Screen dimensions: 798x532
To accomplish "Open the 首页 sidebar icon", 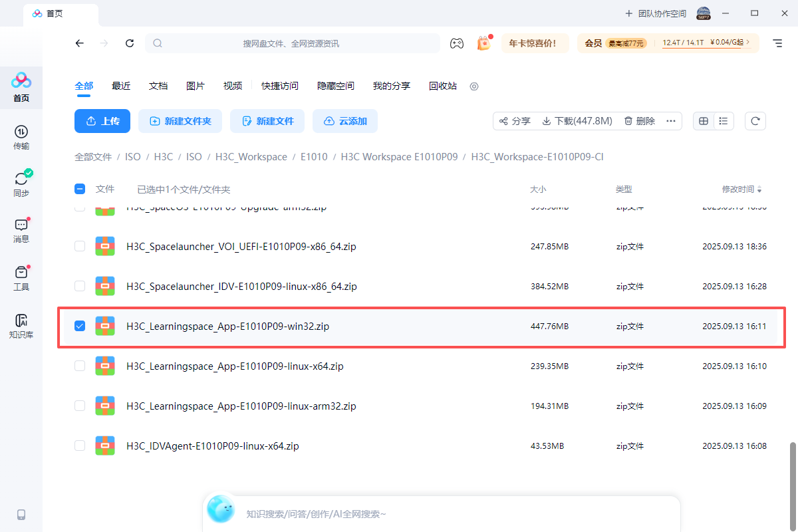I will coord(21,87).
